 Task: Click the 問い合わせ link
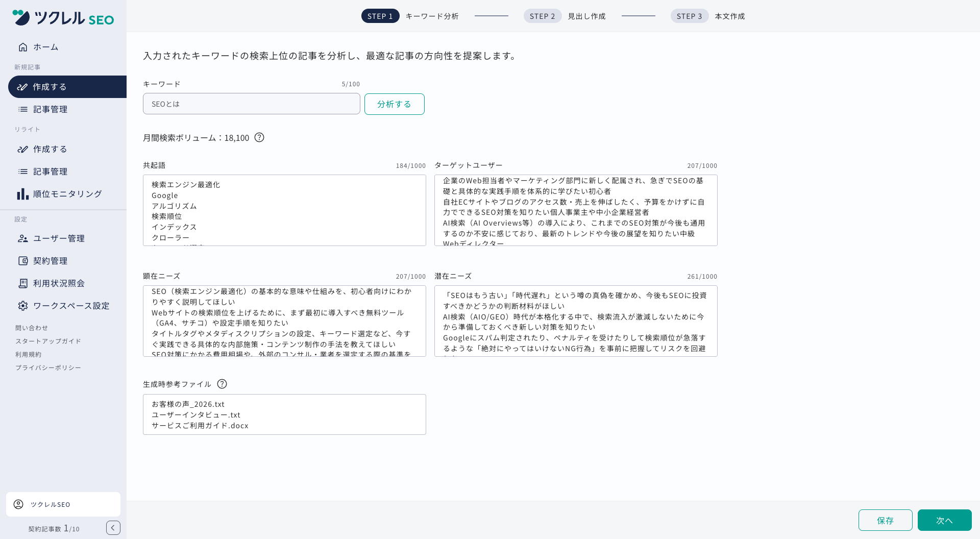32,328
